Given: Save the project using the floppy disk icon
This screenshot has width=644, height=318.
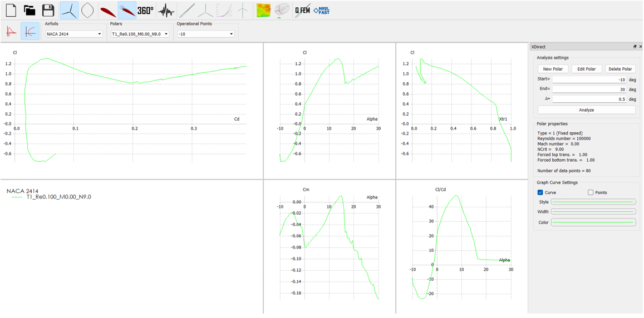Looking at the screenshot, I should (48, 10).
